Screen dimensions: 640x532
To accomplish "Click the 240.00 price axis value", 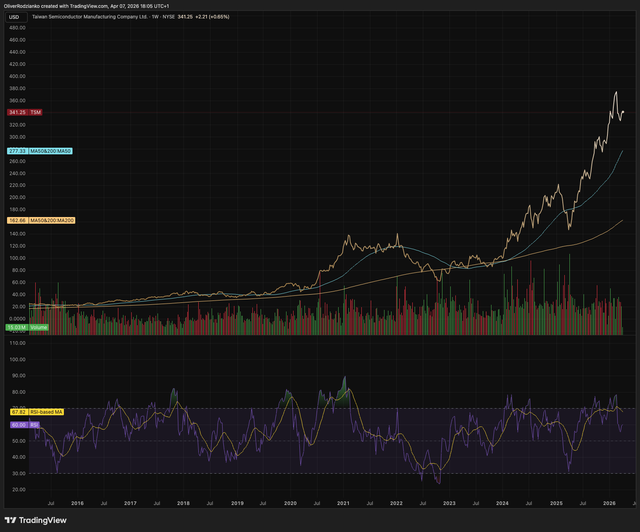I will [x=17, y=173].
